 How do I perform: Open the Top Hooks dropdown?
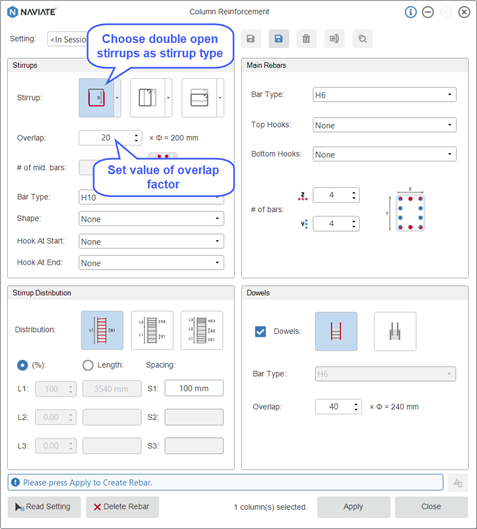tap(385, 125)
